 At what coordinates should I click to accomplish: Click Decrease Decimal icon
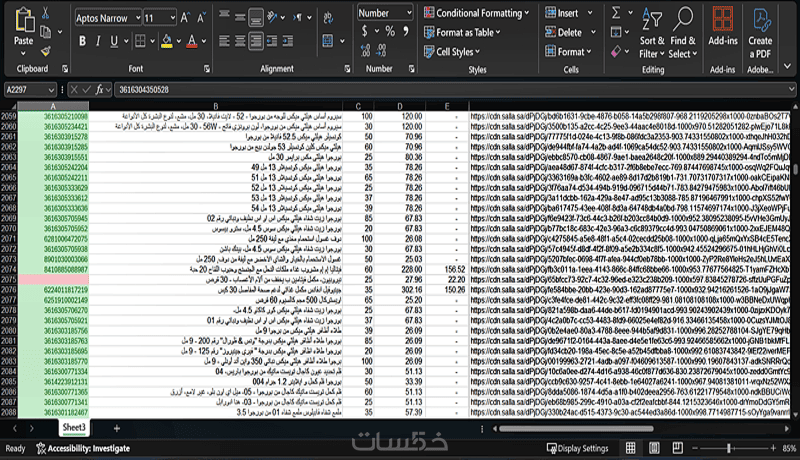pos(382,50)
